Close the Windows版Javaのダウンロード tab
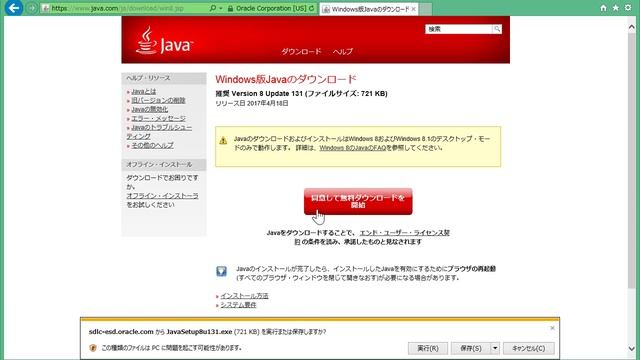Screen dimensions: 640x360 tap(413, 9)
